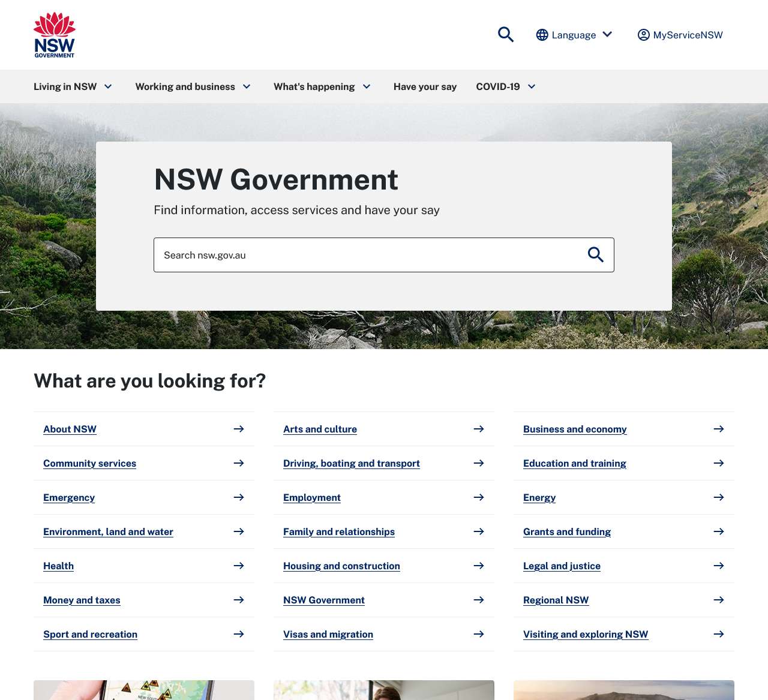Select COVID-19 in the navigation bar
Image resolution: width=768 pixels, height=700 pixels.
pos(497,86)
